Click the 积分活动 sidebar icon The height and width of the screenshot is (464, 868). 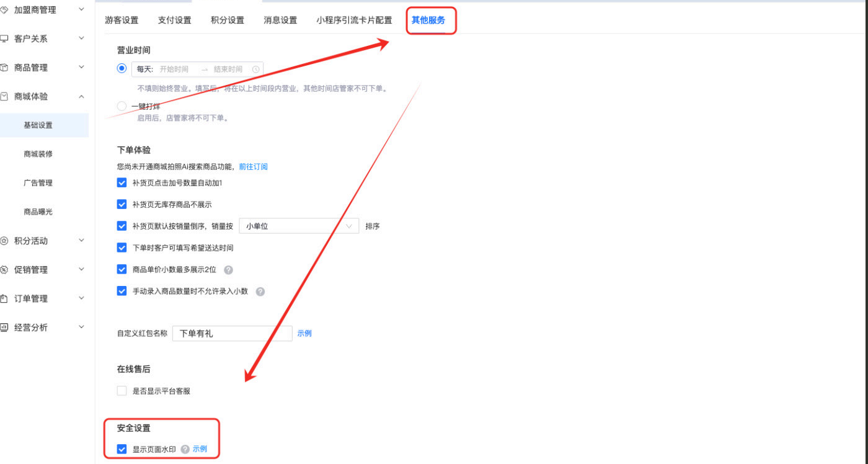4,241
